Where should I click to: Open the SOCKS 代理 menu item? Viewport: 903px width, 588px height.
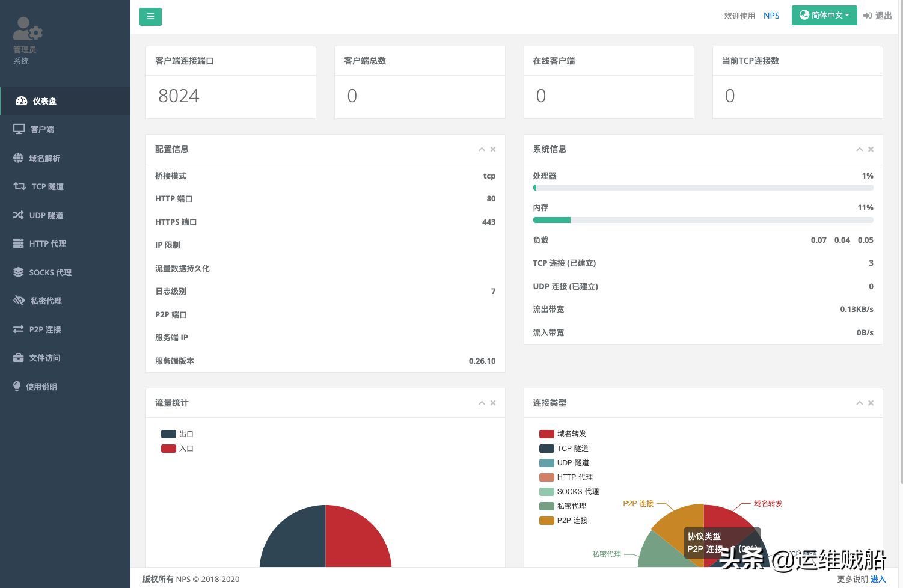click(x=65, y=272)
